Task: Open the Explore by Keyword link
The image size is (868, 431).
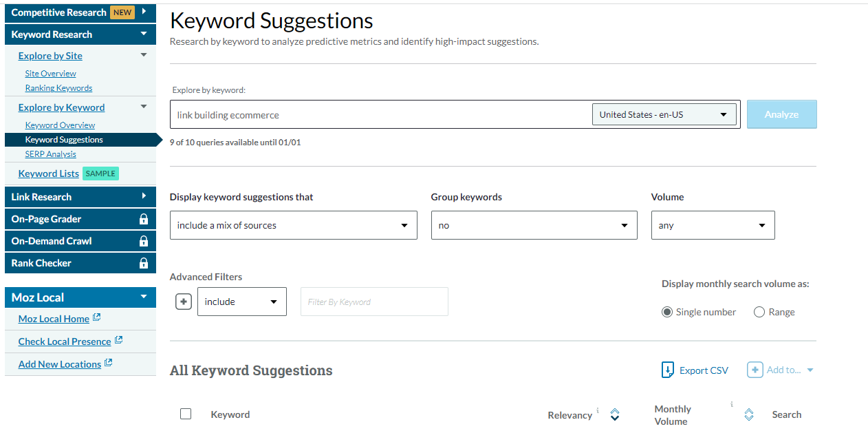Action: tap(61, 107)
